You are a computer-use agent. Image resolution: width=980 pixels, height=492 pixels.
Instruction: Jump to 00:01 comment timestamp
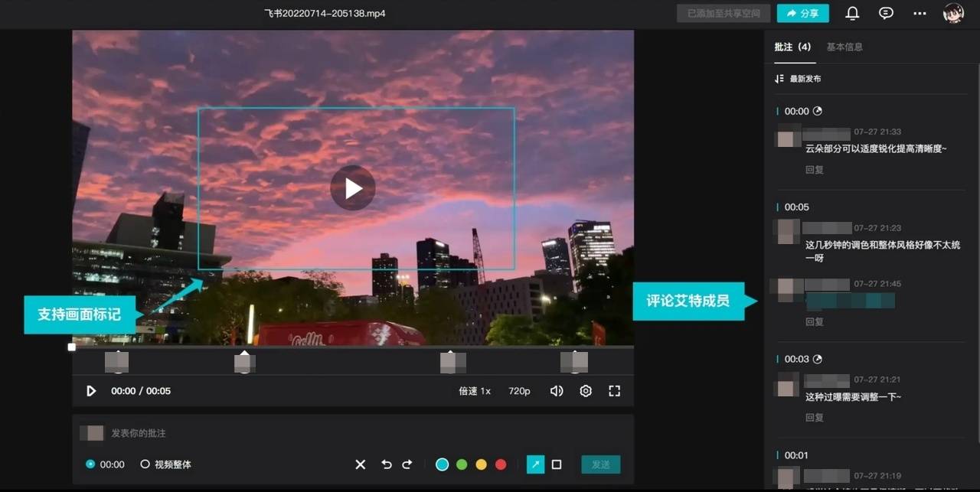796,455
